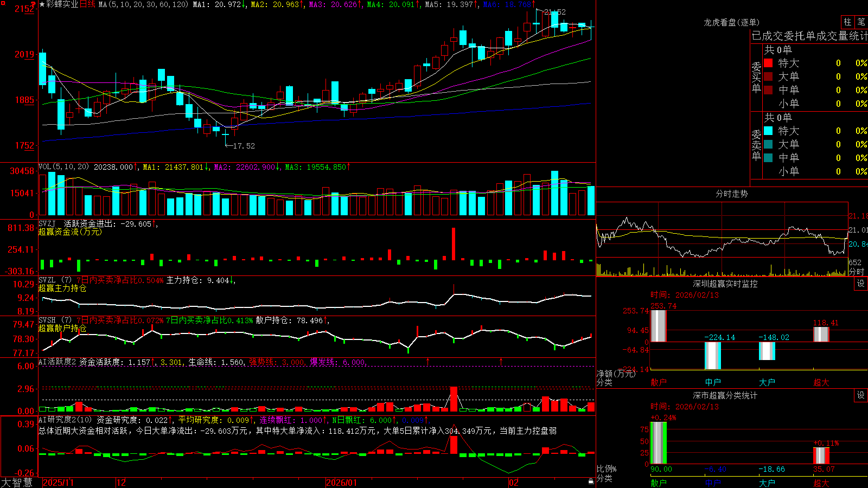868x488 pixels.
Task: Click the cyan 特大 sell-order color swatch
Action: coord(768,131)
